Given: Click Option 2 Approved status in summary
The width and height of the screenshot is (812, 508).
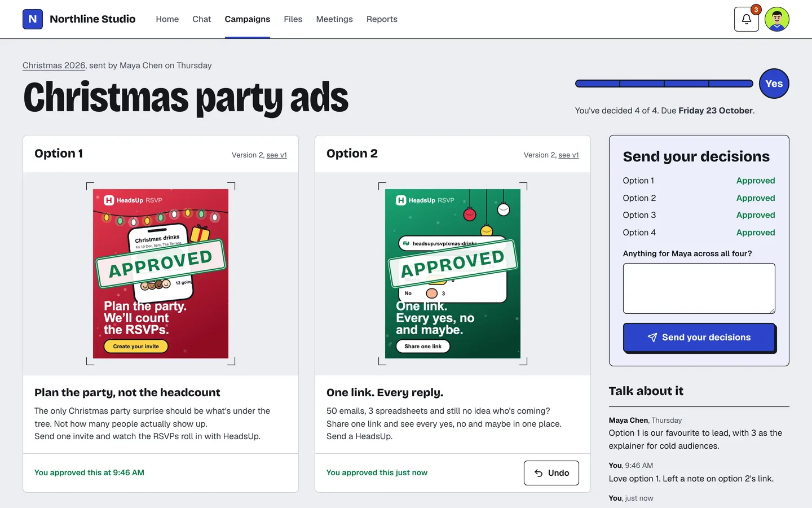Looking at the screenshot, I should pyautogui.click(x=756, y=198).
